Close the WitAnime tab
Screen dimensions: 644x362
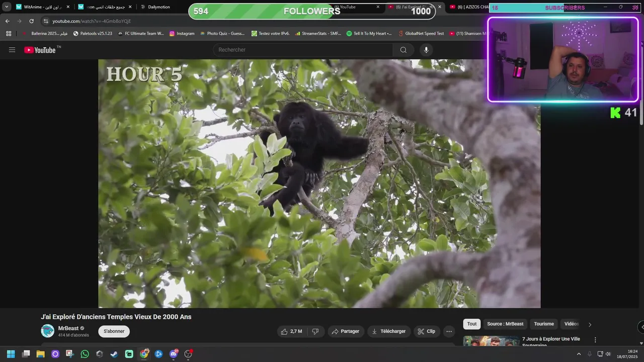tap(68, 7)
